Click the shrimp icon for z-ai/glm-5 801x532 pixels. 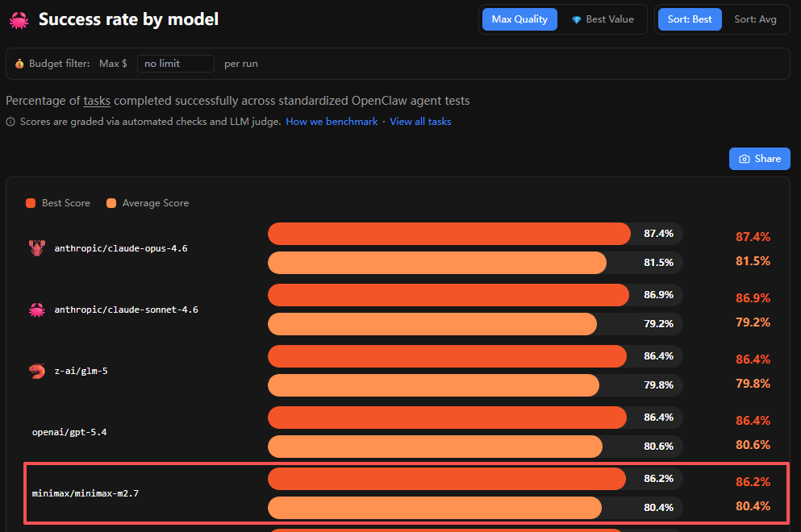pos(37,371)
